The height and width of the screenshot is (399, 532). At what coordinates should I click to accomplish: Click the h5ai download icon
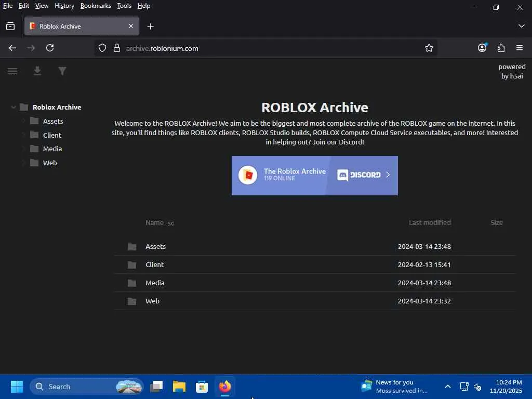point(37,71)
